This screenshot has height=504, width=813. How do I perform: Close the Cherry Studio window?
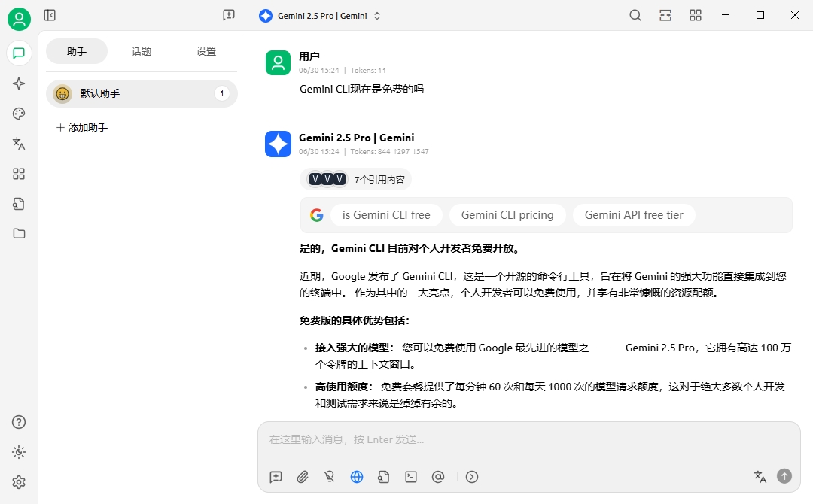coord(795,15)
